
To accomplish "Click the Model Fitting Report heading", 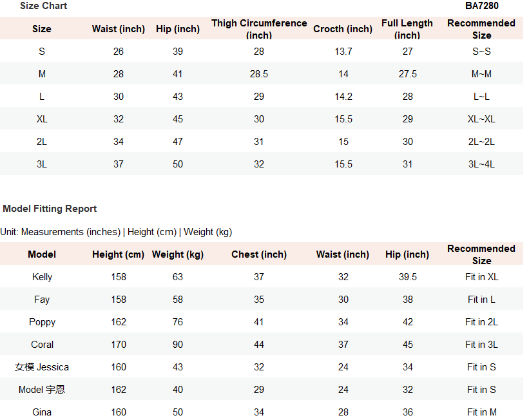I will tap(50, 209).
